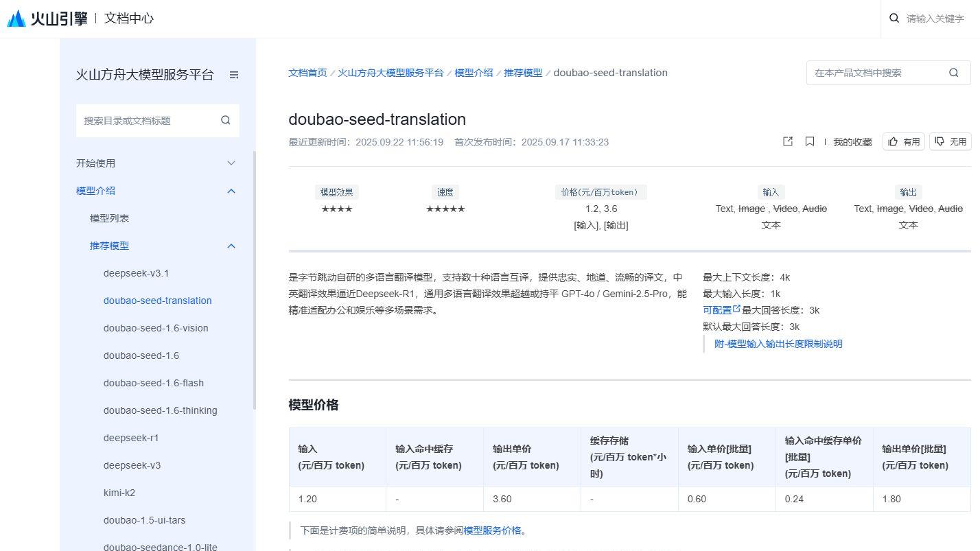The image size is (980, 551).
Task: Click inside the 搜索目录或文档标题 search field
Action: click(144, 120)
